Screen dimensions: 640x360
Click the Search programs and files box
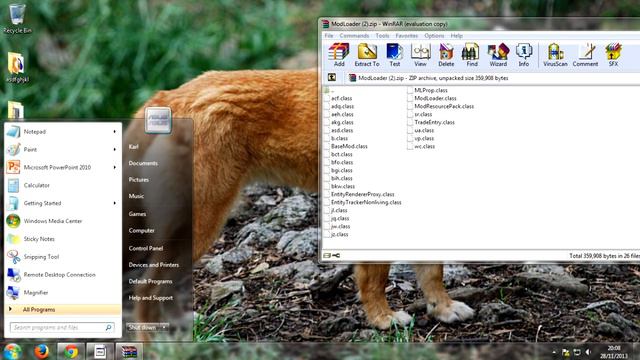pyautogui.click(x=62, y=327)
